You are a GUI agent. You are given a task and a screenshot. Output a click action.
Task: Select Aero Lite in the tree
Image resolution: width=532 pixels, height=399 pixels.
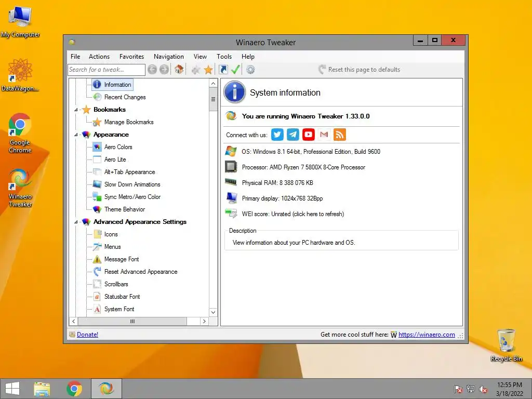115,159
